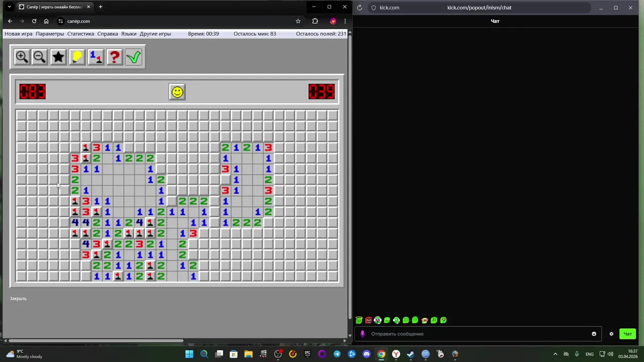Image resolution: width=644 pixels, height=362 pixels.
Task: Expand the system tray hidden icons
Action: [555, 354]
